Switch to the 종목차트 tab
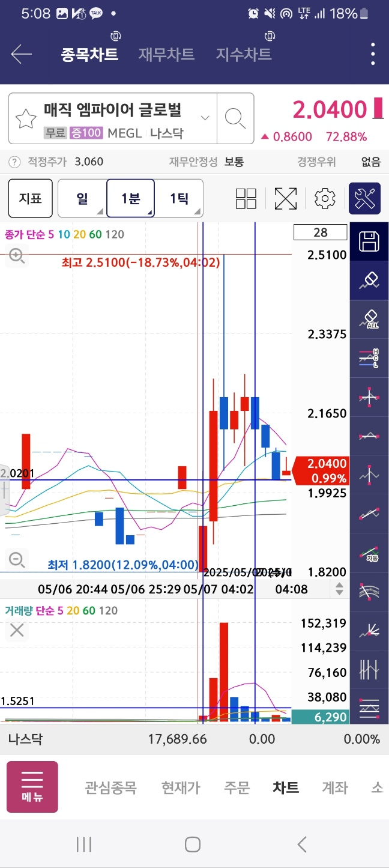The height and width of the screenshot is (868, 389). click(x=89, y=55)
